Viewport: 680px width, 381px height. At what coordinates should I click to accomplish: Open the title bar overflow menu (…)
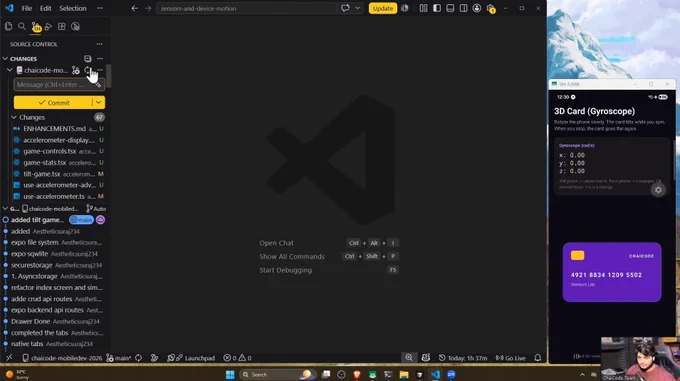100,8
